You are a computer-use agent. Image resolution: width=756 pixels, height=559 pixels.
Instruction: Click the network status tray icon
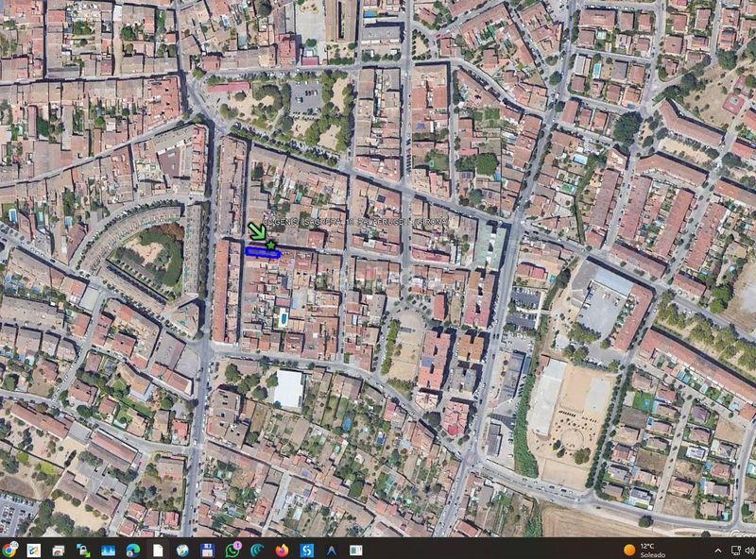735,550
